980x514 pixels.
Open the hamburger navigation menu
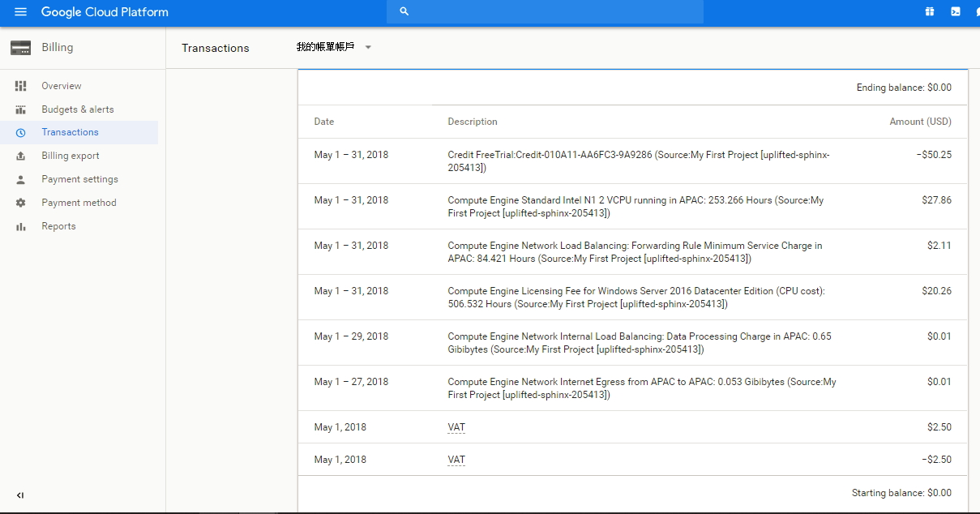pos(20,12)
